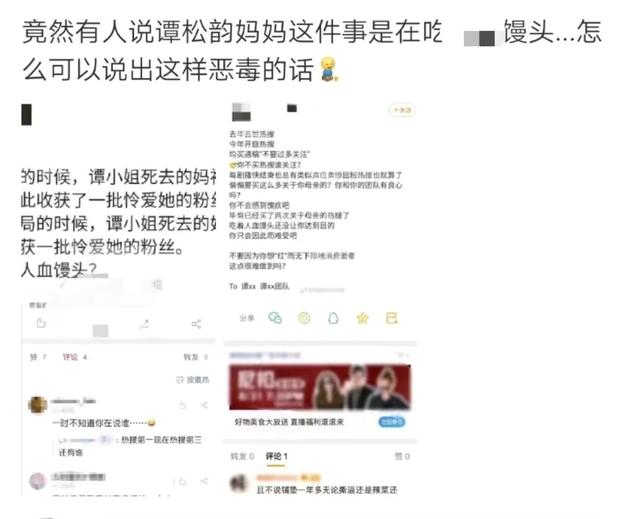This screenshot has width=640, height=519.
Task: Share via the WeChat Moments circle icon
Action: pyautogui.click(x=304, y=318)
